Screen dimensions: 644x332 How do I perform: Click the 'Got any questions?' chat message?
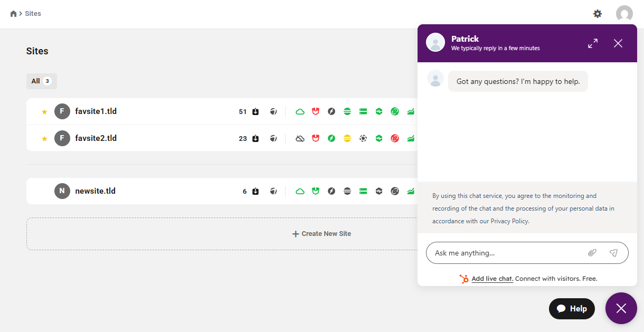(518, 81)
